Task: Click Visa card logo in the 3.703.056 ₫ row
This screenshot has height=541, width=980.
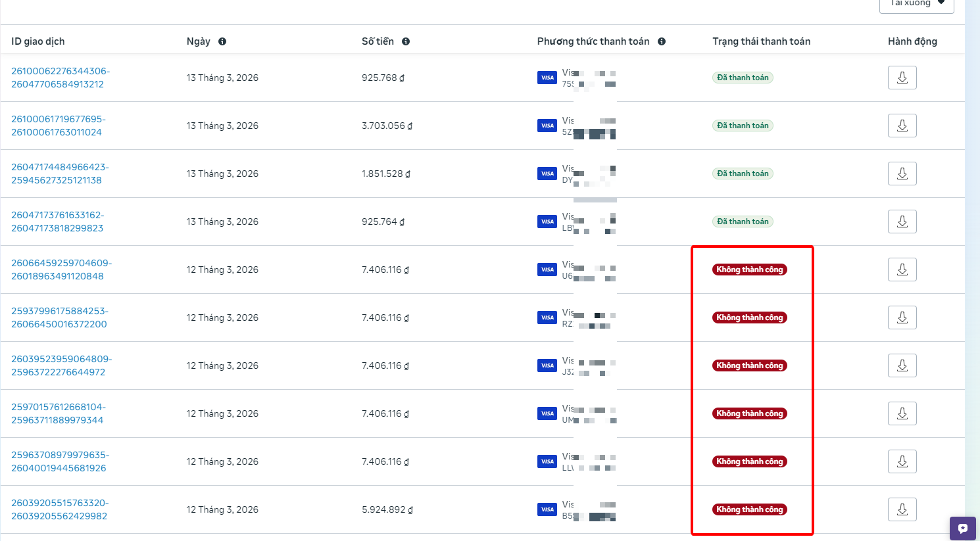Action: coord(547,126)
